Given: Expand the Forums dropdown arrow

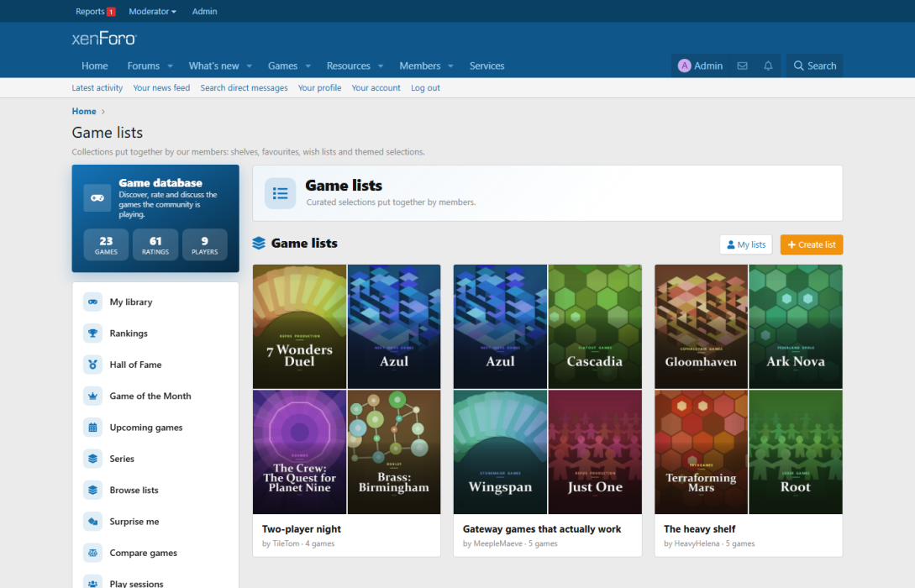Looking at the screenshot, I should pyautogui.click(x=171, y=66).
